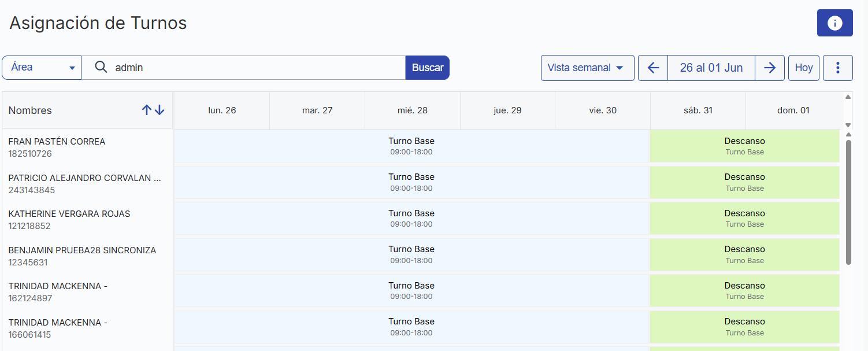Open the 26 al 01 Jun date picker
The height and width of the screenshot is (351, 868).
(x=711, y=68)
